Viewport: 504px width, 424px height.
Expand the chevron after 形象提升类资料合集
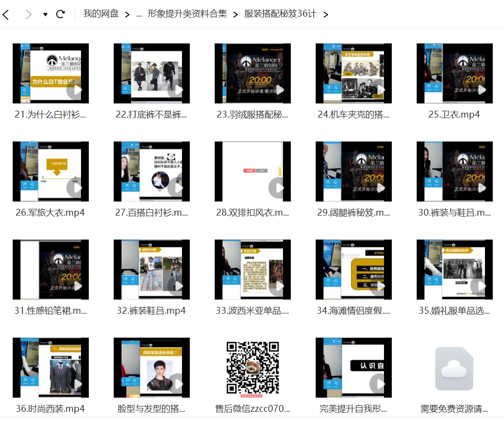[x=236, y=15]
